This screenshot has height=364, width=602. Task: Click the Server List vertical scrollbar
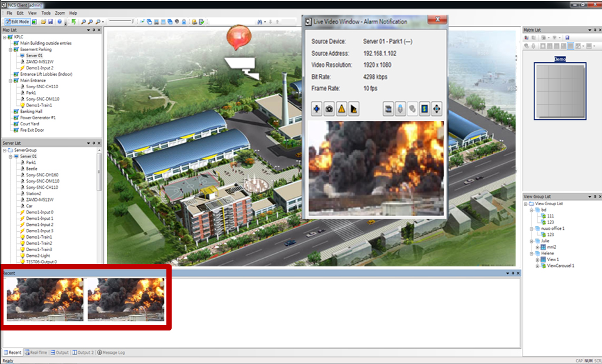(99, 172)
